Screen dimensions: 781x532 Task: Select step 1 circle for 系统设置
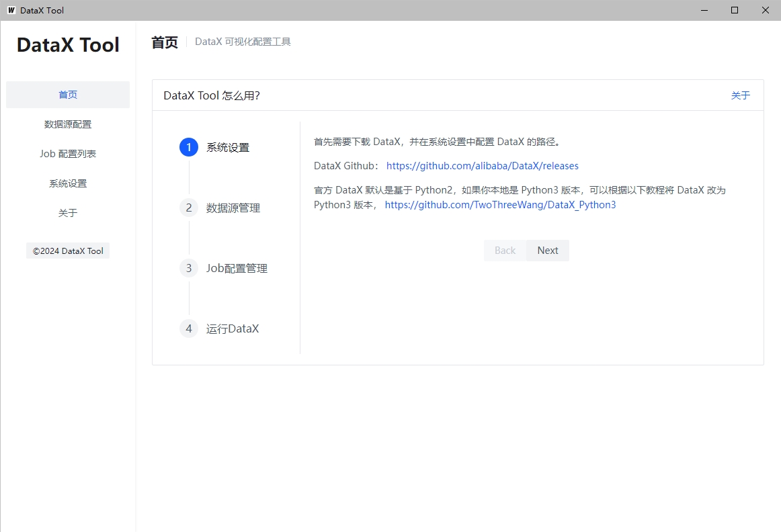tap(189, 147)
